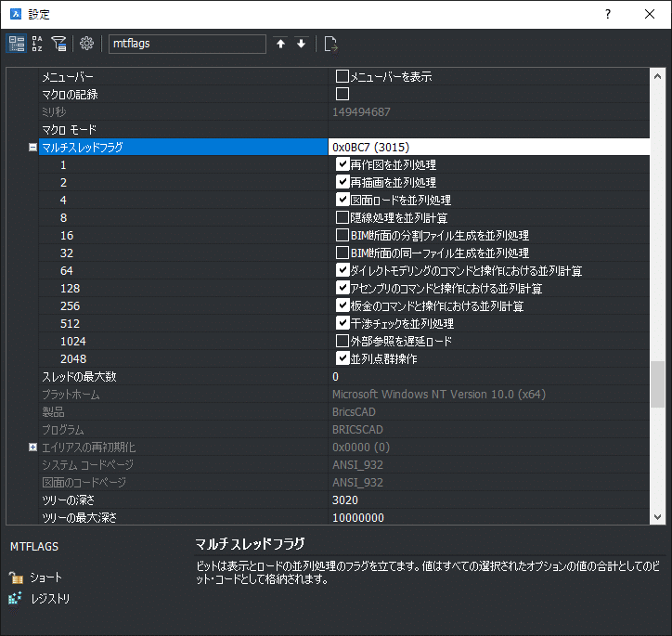672x636 pixels.
Task: Select the flag row labeled 2048
Action: coord(184,358)
